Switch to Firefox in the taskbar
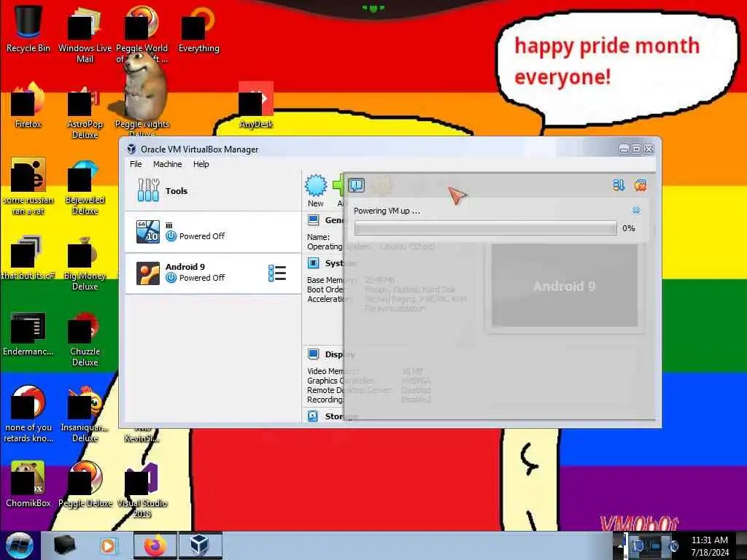The image size is (747, 560). tap(155, 545)
